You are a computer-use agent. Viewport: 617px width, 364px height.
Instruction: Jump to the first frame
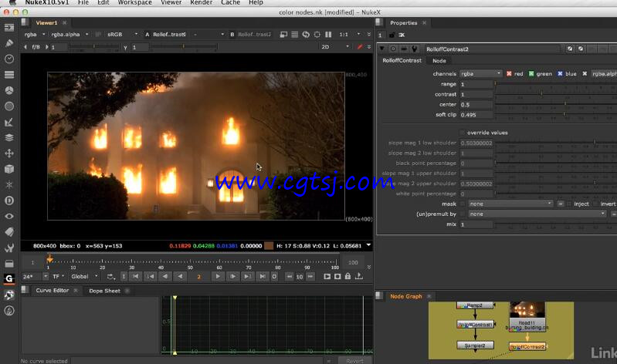tap(135, 277)
